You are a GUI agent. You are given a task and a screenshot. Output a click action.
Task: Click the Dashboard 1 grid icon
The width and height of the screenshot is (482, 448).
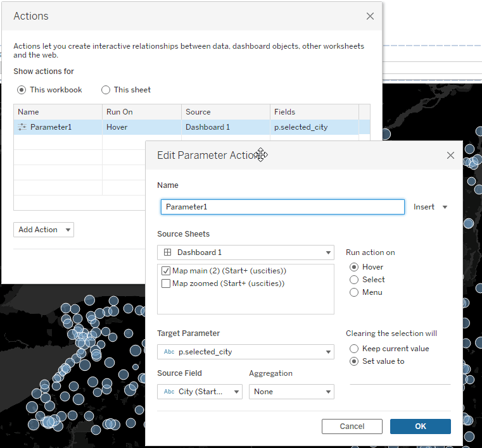point(168,252)
